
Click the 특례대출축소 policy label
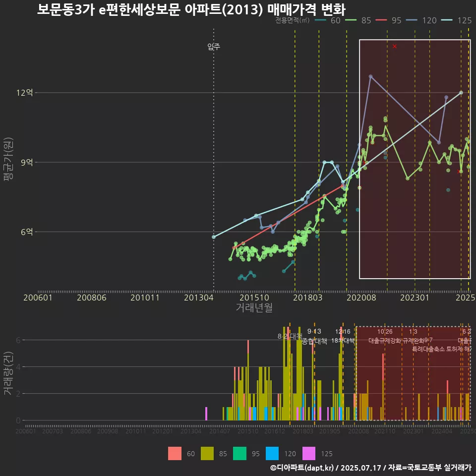click(429, 349)
